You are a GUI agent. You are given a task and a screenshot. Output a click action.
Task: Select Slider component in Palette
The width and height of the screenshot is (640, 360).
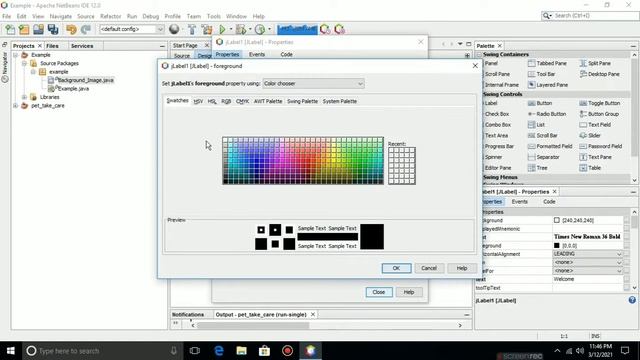590,136
